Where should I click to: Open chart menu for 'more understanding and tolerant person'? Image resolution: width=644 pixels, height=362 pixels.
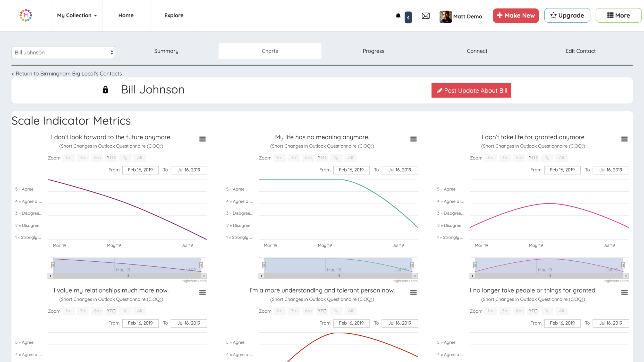[413, 292]
